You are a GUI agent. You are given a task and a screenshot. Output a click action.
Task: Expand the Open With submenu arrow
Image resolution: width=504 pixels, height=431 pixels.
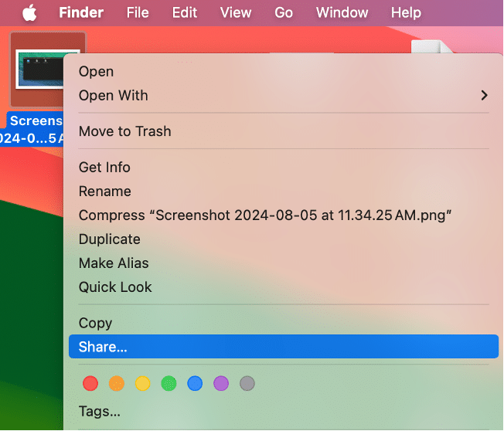484,95
